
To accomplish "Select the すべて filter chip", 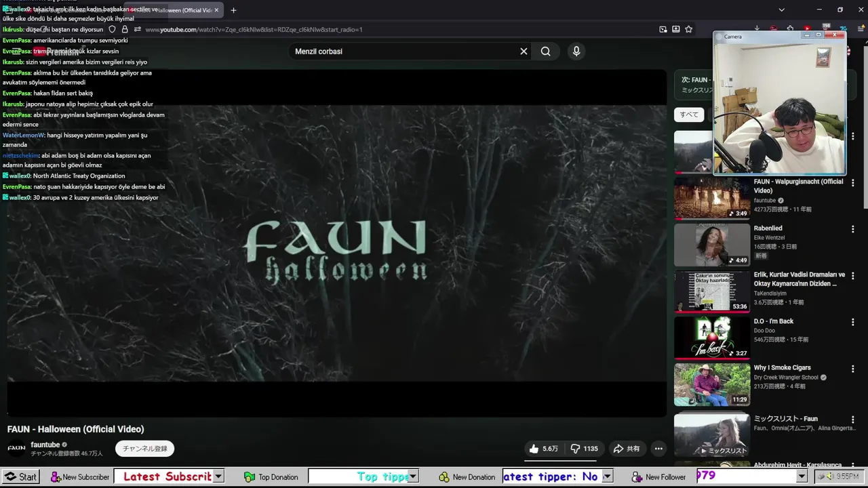I will click(689, 115).
